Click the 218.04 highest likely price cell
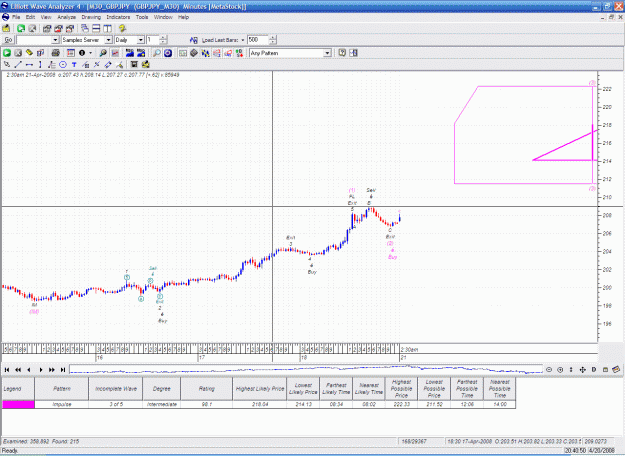 pyautogui.click(x=260, y=405)
